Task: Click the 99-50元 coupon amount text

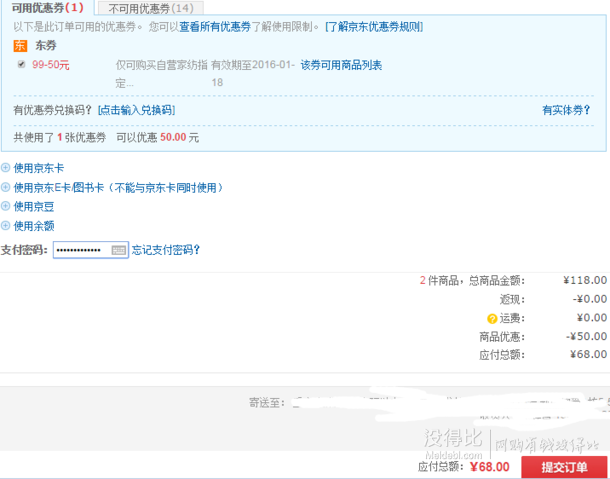Action: 51,65
